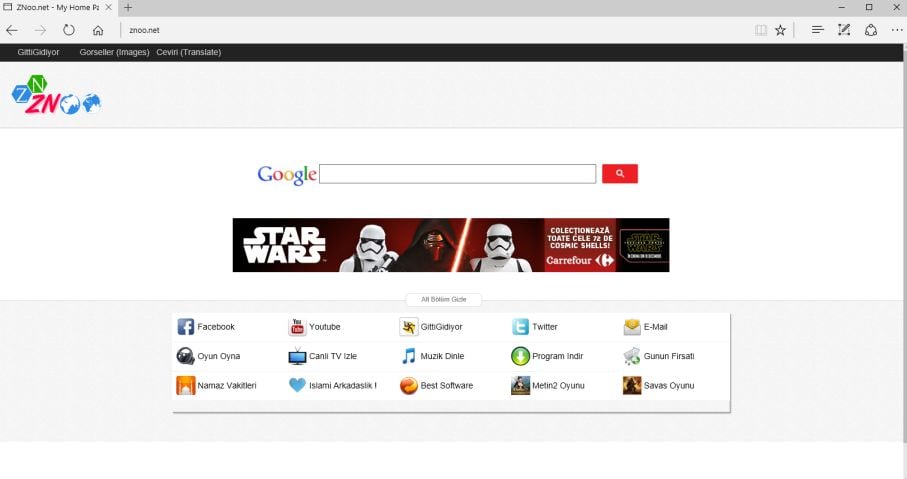Click the Best Software orange icon
The height and width of the screenshot is (479, 907).
pos(408,385)
